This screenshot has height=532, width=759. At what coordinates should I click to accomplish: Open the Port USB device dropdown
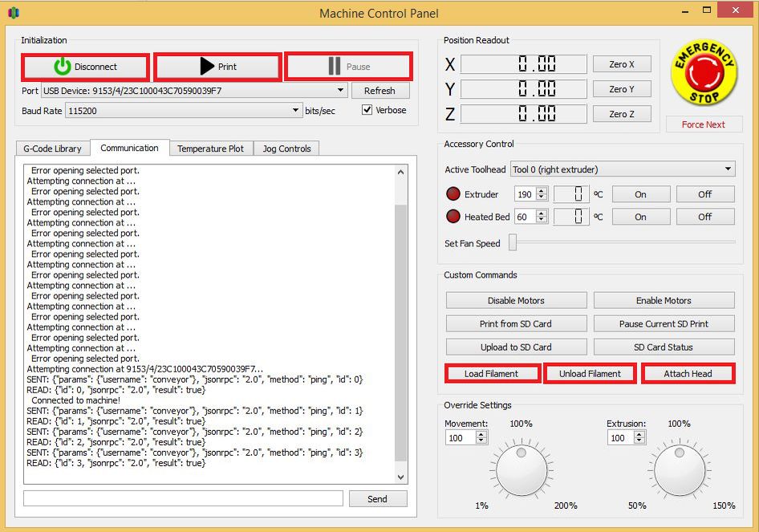(195, 91)
